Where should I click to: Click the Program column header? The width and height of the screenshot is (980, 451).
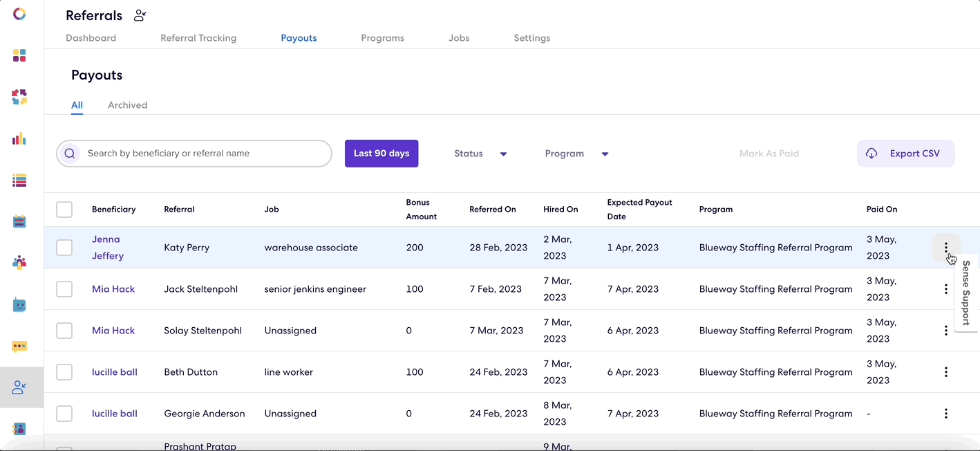coord(716,210)
